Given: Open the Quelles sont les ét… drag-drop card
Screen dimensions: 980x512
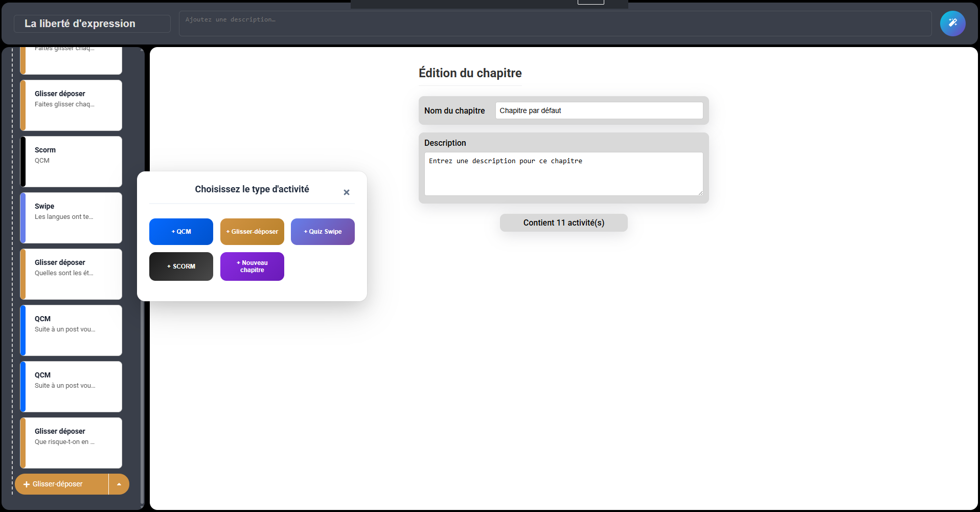Looking at the screenshot, I should pos(71,274).
